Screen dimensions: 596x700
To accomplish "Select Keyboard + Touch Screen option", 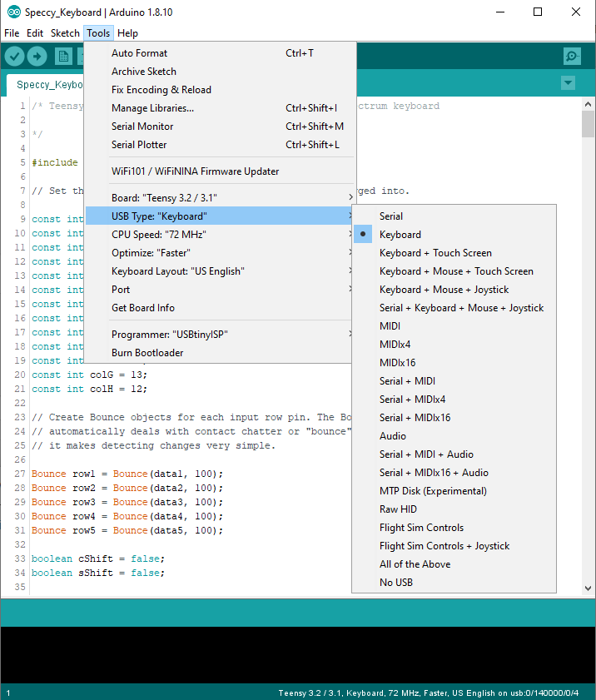I will click(454, 253).
